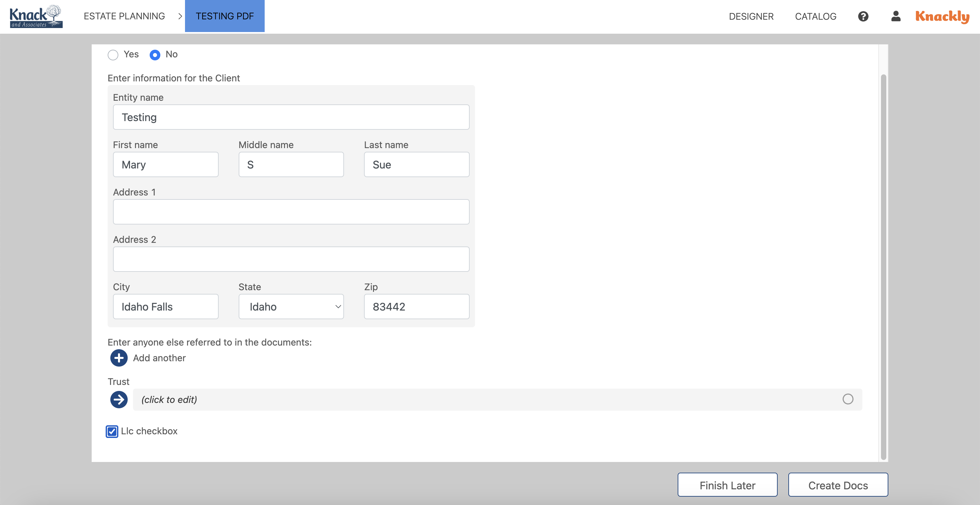Click the Knack and Associates logo

point(36,16)
